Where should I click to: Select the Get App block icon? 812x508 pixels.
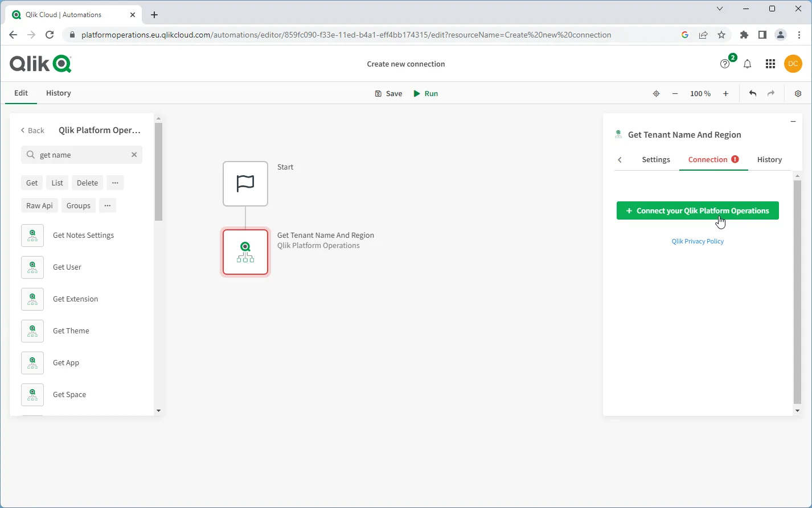click(x=32, y=362)
